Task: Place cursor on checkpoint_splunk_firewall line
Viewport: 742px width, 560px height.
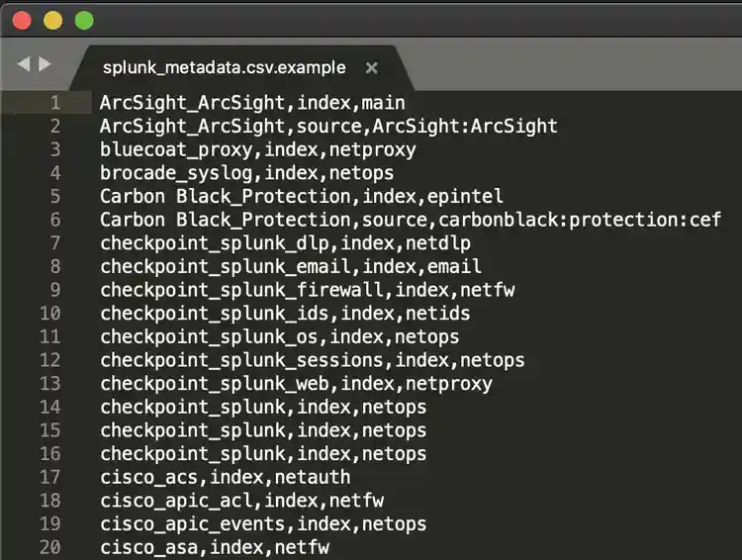Action: coord(307,290)
